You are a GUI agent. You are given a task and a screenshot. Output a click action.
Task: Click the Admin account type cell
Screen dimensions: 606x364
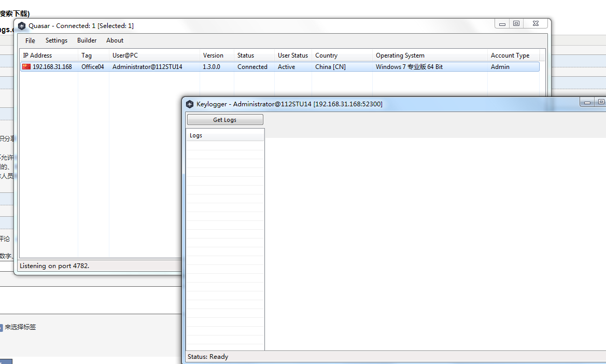pos(500,67)
